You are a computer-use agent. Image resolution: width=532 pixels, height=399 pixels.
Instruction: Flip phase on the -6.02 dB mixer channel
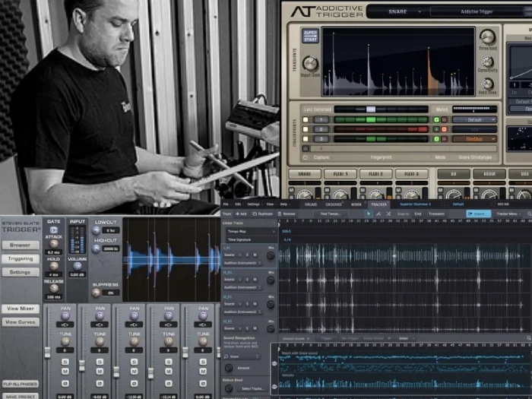100,384
